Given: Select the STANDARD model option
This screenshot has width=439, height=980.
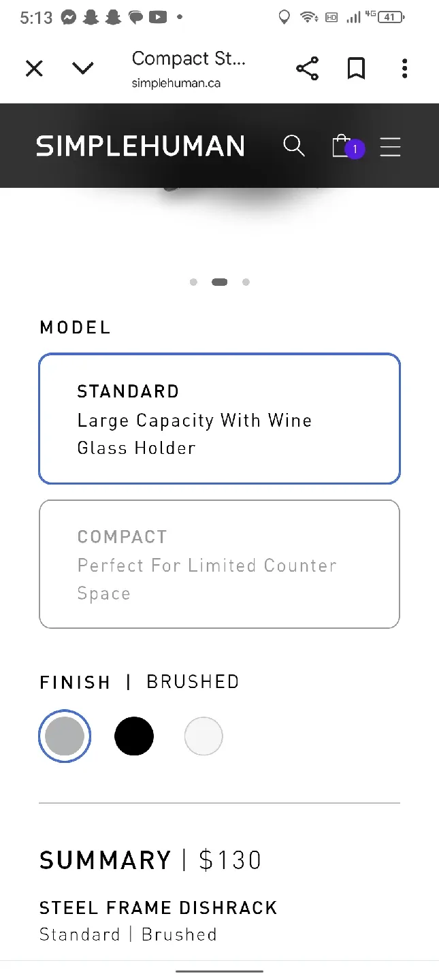Looking at the screenshot, I should pyautogui.click(x=219, y=419).
